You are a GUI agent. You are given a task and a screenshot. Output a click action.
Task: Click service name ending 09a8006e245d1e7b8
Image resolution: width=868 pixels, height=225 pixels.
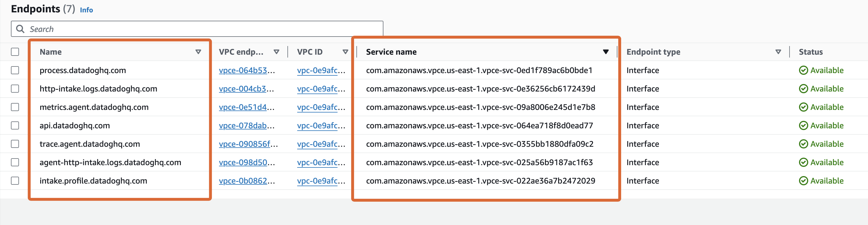click(x=481, y=107)
